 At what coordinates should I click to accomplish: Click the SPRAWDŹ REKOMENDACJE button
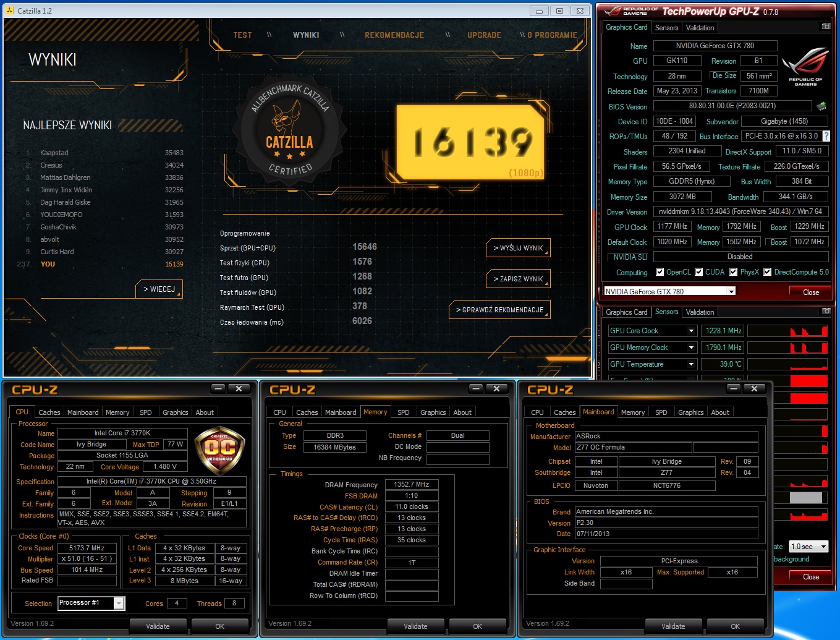(499, 310)
